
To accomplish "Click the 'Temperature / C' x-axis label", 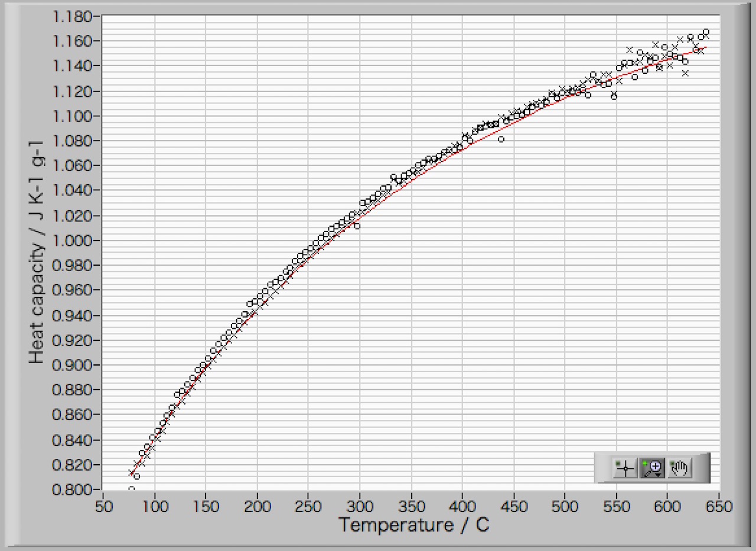I will 413,524.
